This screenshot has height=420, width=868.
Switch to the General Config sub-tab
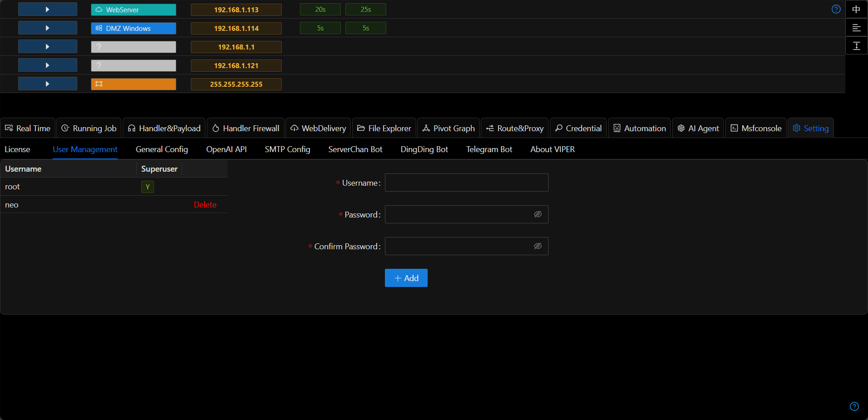click(x=162, y=149)
